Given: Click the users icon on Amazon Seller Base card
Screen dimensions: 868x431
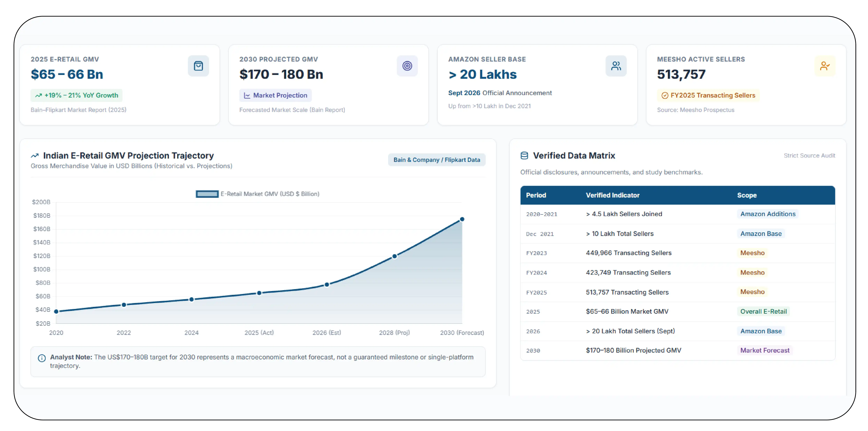Looking at the screenshot, I should 616,66.
